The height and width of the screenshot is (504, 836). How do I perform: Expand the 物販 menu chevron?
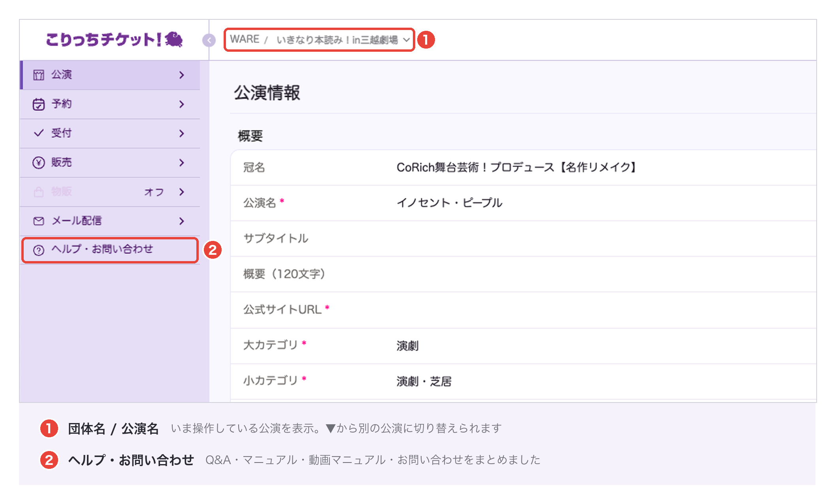pos(182,192)
